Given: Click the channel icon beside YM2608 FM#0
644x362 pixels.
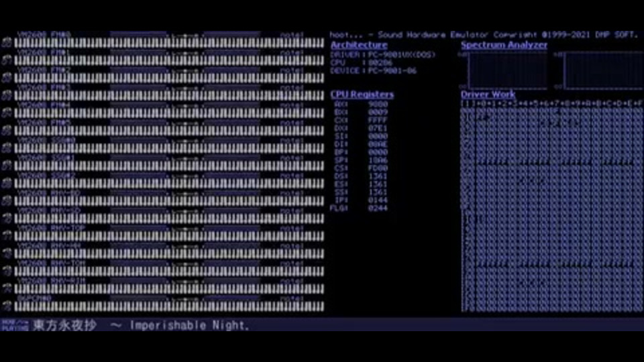Looking at the screenshot, I should (x=7, y=43).
